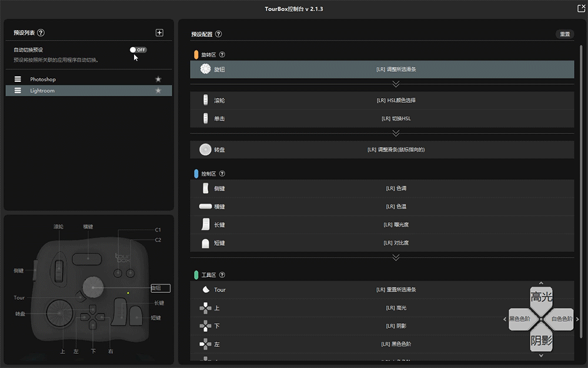The height and width of the screenshot is (368, 588).
Task: Expand combos under 旋钮 row
Action: coord(396,84)
